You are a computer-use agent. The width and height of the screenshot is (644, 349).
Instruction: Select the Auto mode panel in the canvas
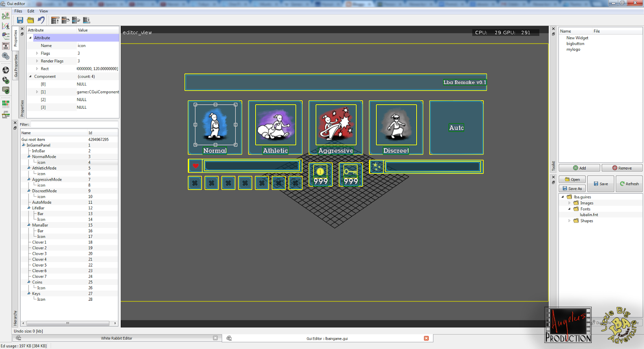pos(456,128)
